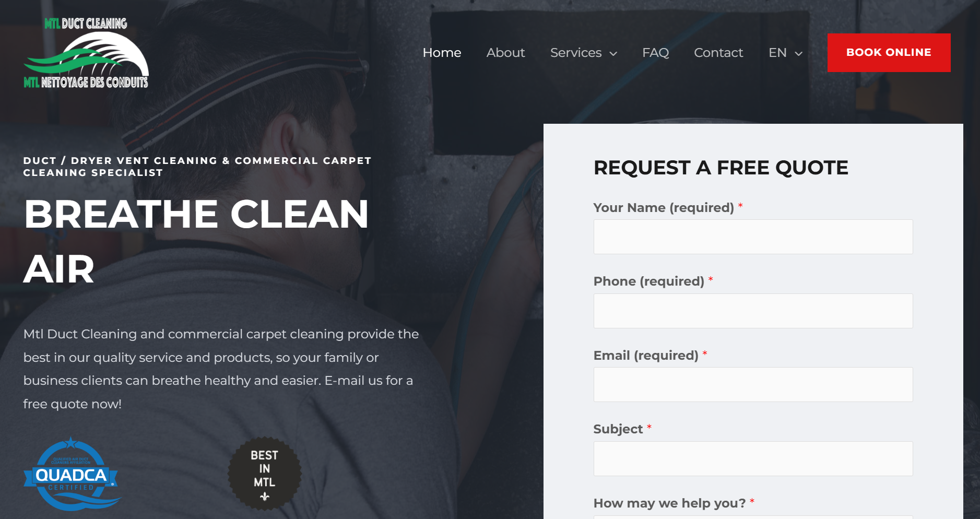Select the Subject text box
Image resolution: width=980 pixels, height=519 pixels.
click(x=753, y=459)
